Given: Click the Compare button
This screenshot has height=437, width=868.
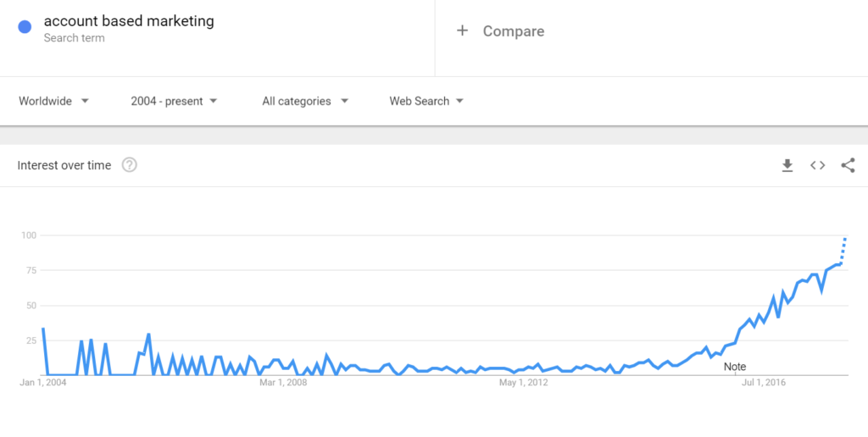Looking at the screenshot, I should 513,31.
